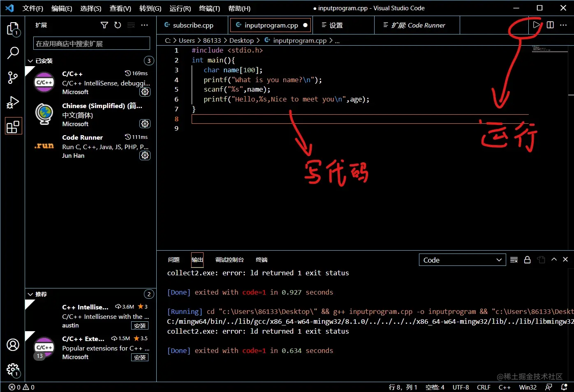
Task: Switch to the subscribe.cpp tab
Action: (192, 25)
